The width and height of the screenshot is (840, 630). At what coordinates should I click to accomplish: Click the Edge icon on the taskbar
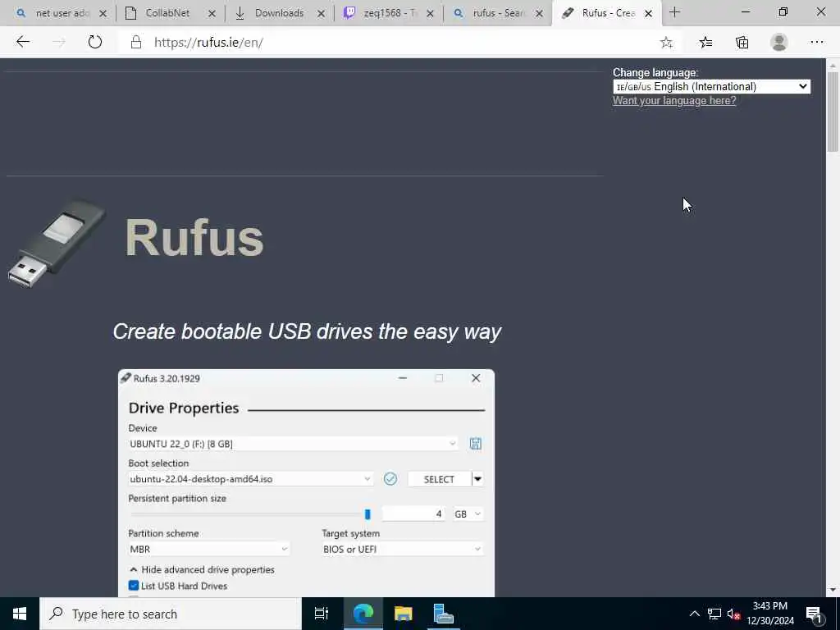coord(363,614)
